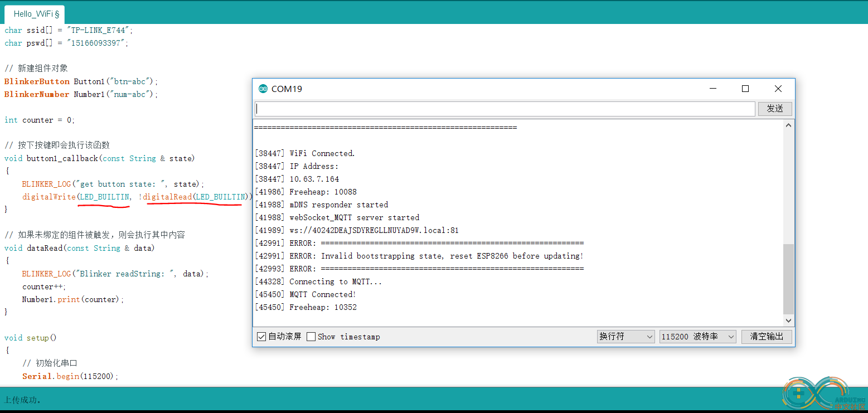Open the 换行符 line ending dropdown
The width and height of the screenshot is (868, 413).
[x=625, y=337]
